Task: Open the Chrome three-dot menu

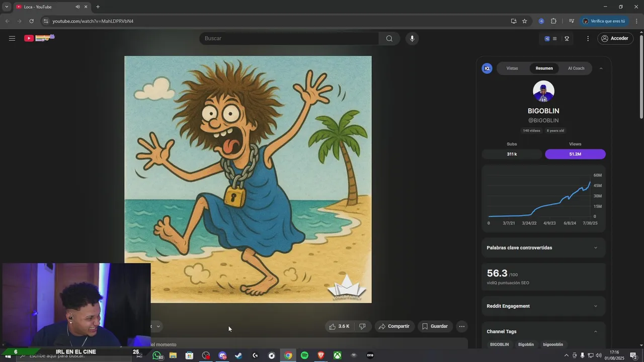Action: pos(636,21)
